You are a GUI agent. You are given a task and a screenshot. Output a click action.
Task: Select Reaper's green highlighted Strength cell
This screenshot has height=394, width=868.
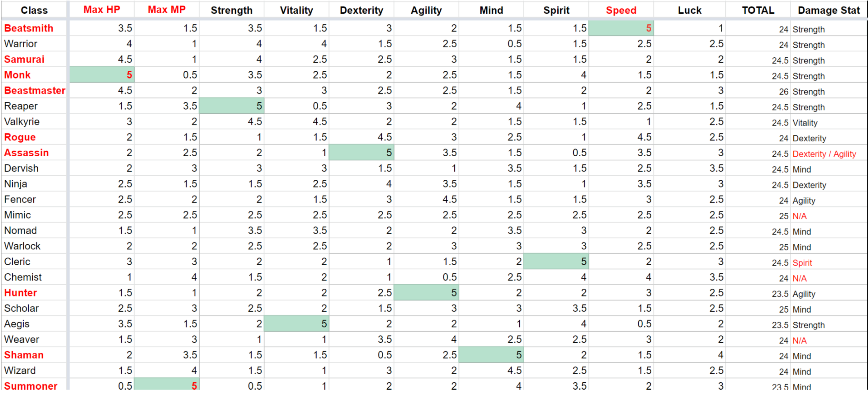click(232, 106)
